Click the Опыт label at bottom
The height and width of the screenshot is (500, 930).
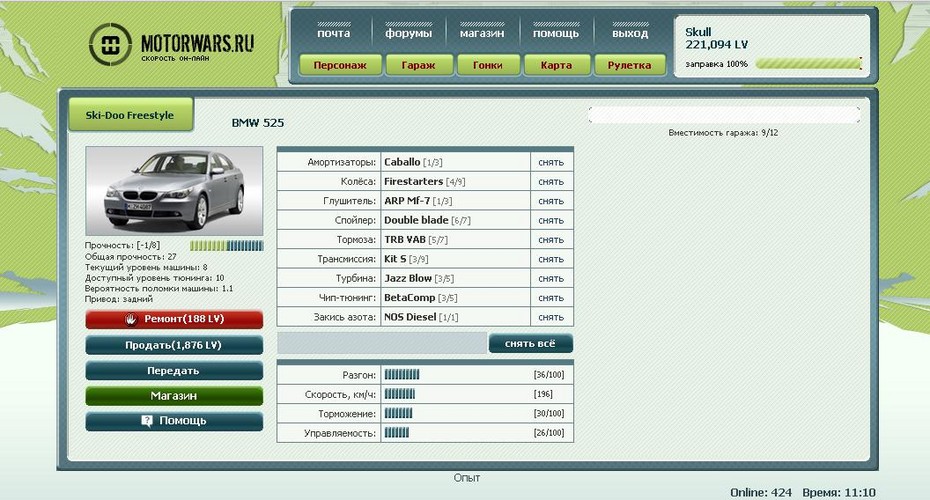pyautogui.click(x=467, y=478)
